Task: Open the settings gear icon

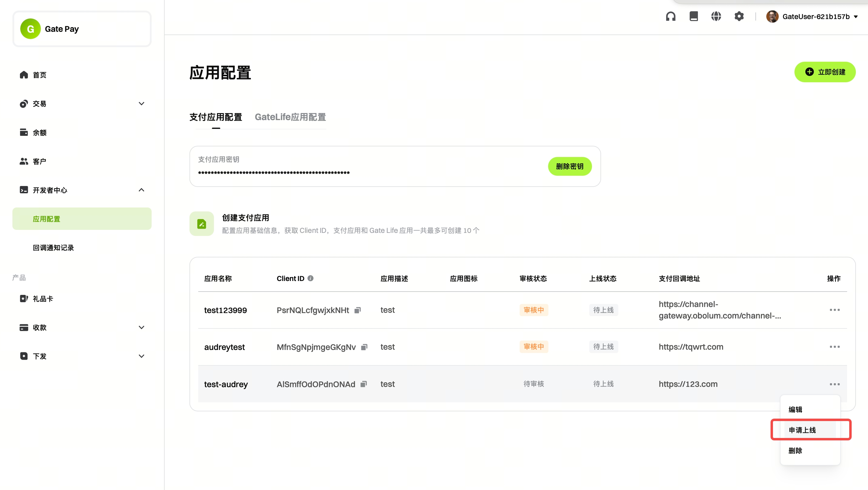Action: tap(739, 16)
